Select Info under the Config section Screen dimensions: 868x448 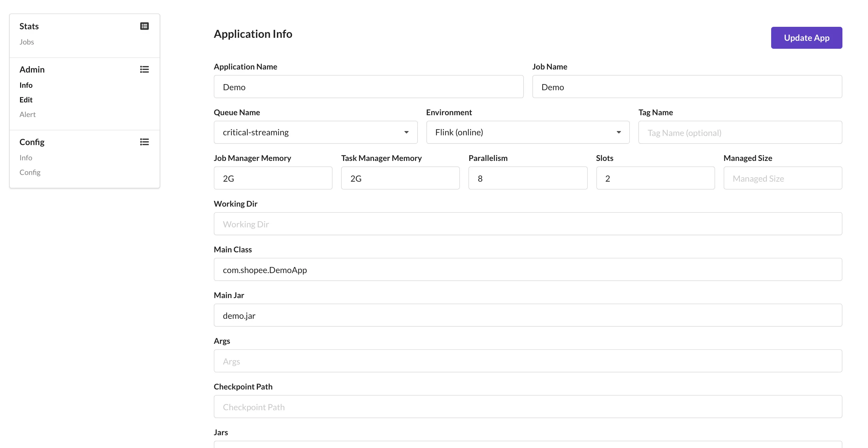tap(26, 158)
